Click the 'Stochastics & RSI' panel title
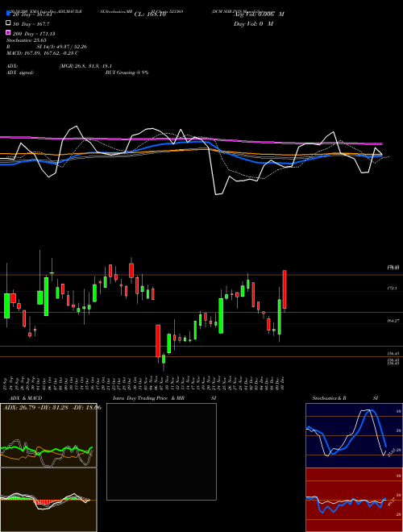403x532 pixels. pos(345,398)
